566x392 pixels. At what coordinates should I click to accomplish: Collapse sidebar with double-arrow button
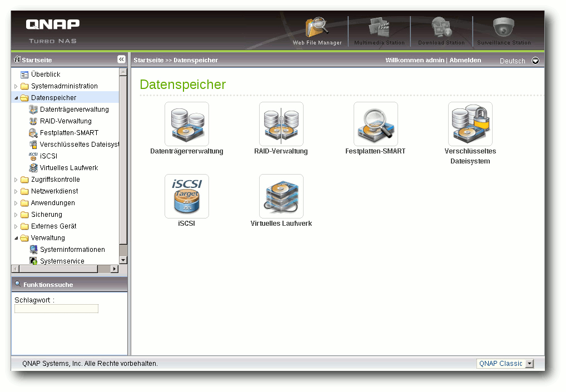tap(121, 59)
